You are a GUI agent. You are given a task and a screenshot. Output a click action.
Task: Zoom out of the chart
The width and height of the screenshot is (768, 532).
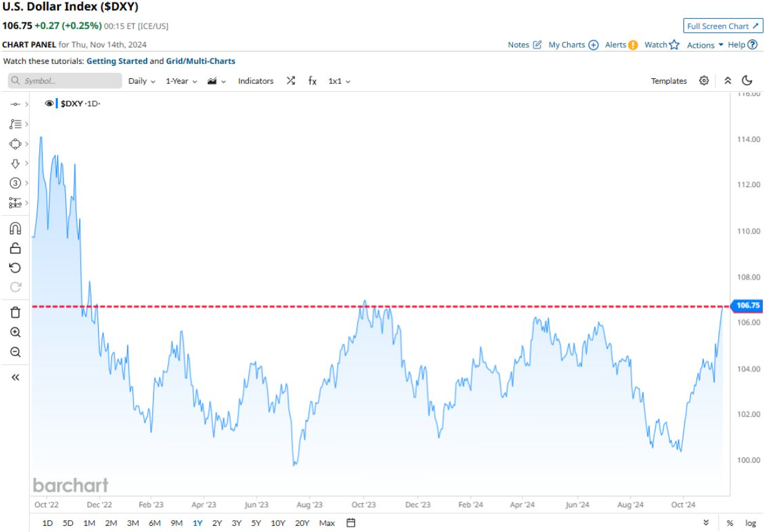click(x=16, y=352)
